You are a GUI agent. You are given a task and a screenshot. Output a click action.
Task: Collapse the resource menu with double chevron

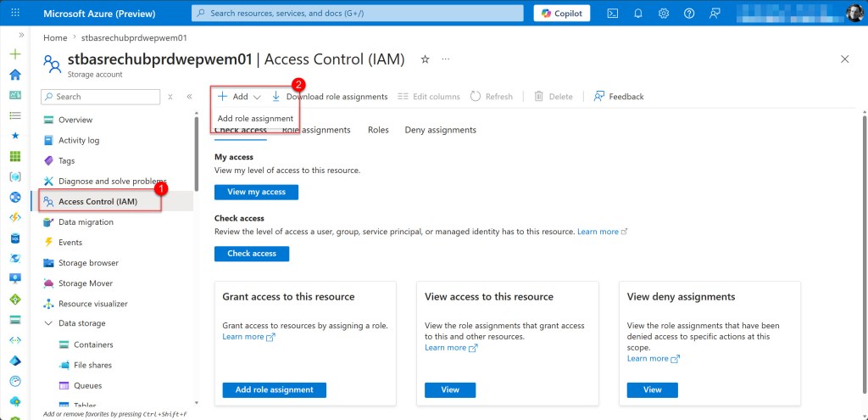pos(189,97)
